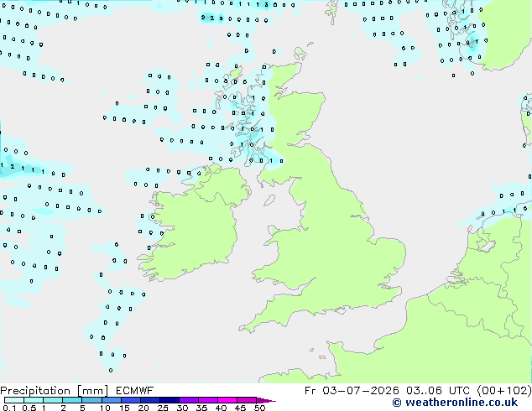Click the '03..06 UTC' time range
This screenshot has width=532, height=411.
click(x=438, y=391)
